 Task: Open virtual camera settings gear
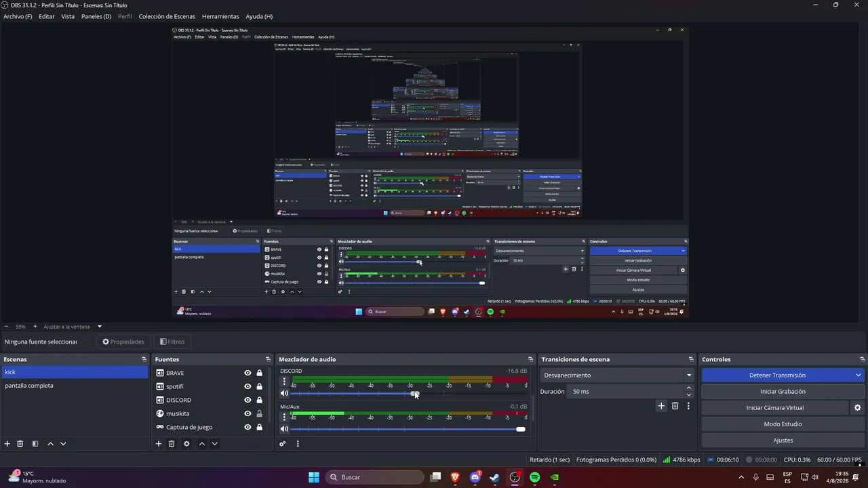pyautogui.click(x=857, y=408)
